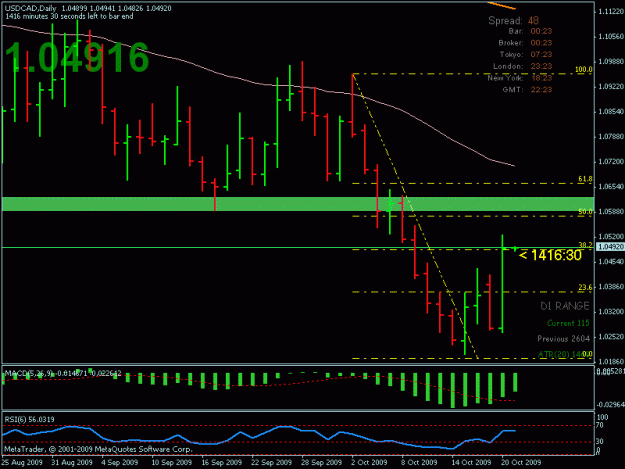Select the Fibonacci 61.8 level label
Viewport: 625px width, 469px height.
click(x=585, y=179)
